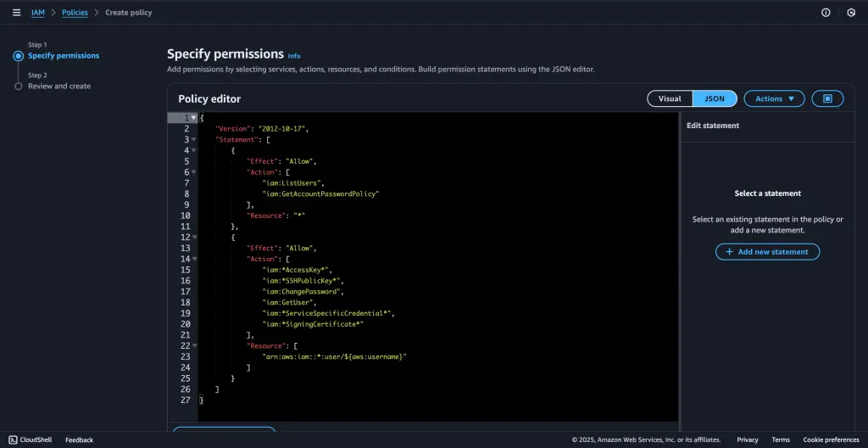Screen dimensions: 868x448
Task: Open the hamburger navigation menu
Action: (17, 12)
